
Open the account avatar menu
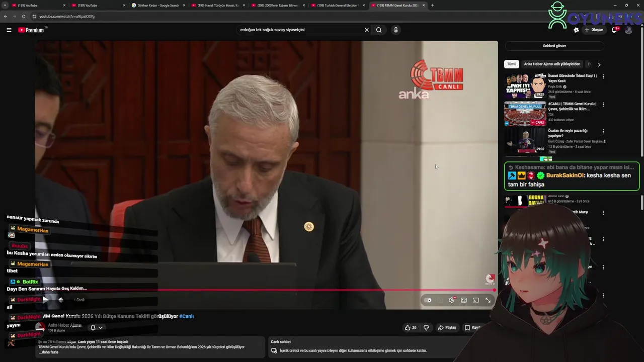(628, 30)
